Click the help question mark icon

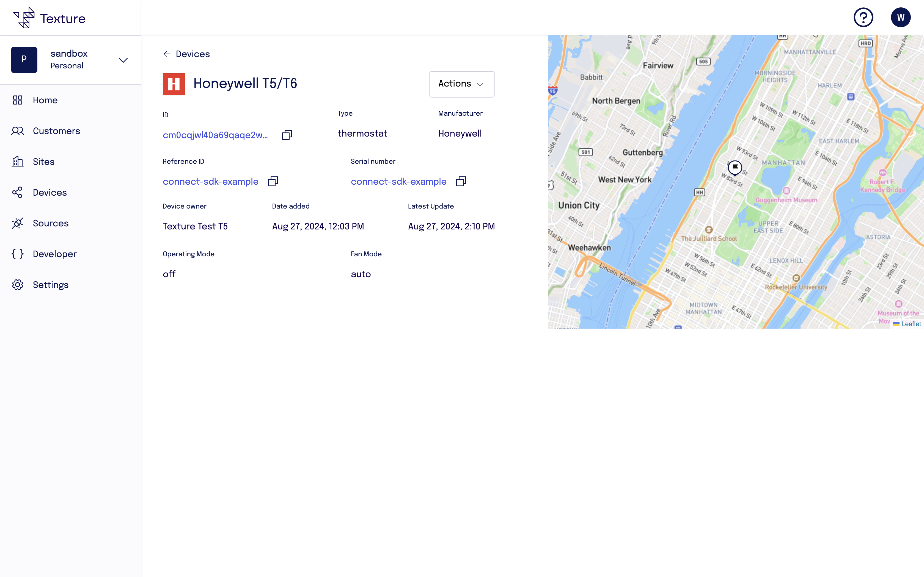pyautogui.click(x=864, y=17)
